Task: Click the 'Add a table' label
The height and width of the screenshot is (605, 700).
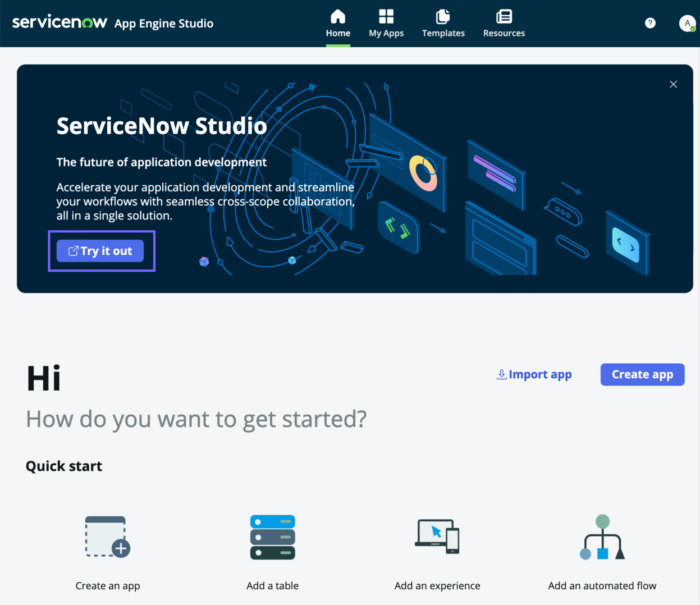Action: point(272,585)
